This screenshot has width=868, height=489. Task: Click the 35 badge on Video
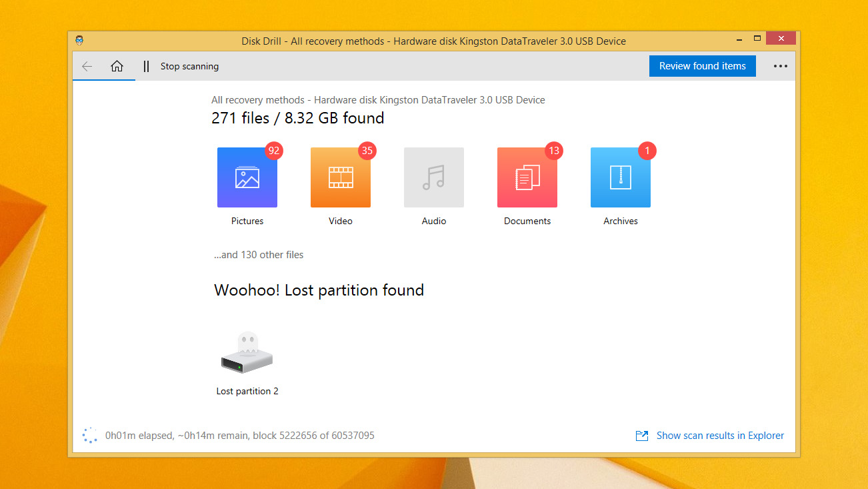coord(367,151)
